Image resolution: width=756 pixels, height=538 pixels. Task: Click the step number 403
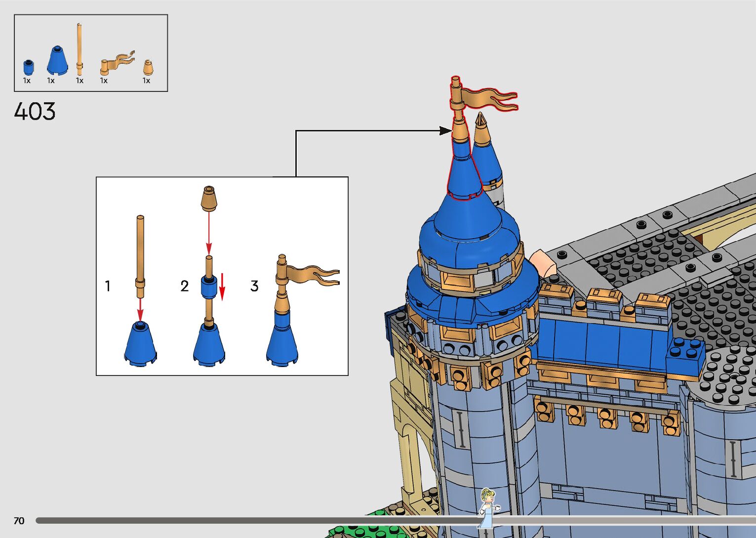click(x=35, y=111)
